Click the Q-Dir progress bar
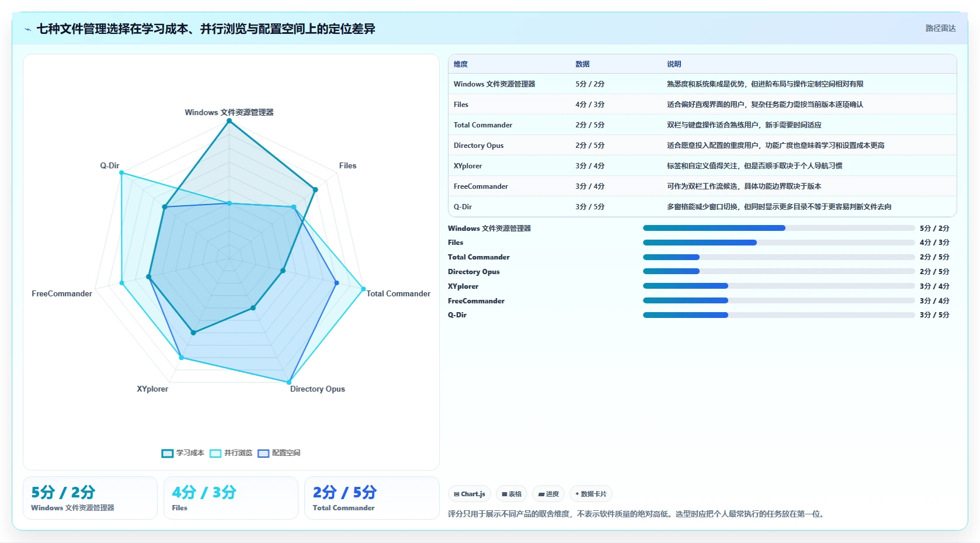Viewport: 980px width, 543px height. tap(779, 315)
